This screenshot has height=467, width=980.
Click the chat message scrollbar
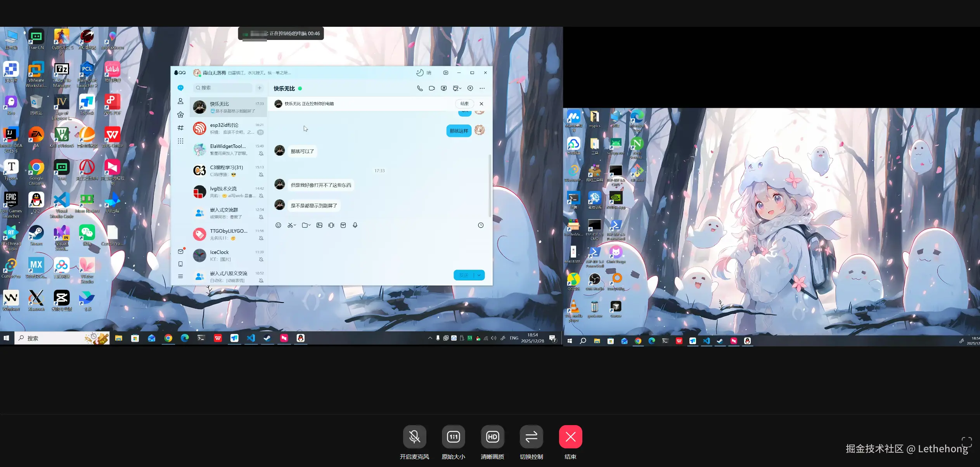pos(490,185)
